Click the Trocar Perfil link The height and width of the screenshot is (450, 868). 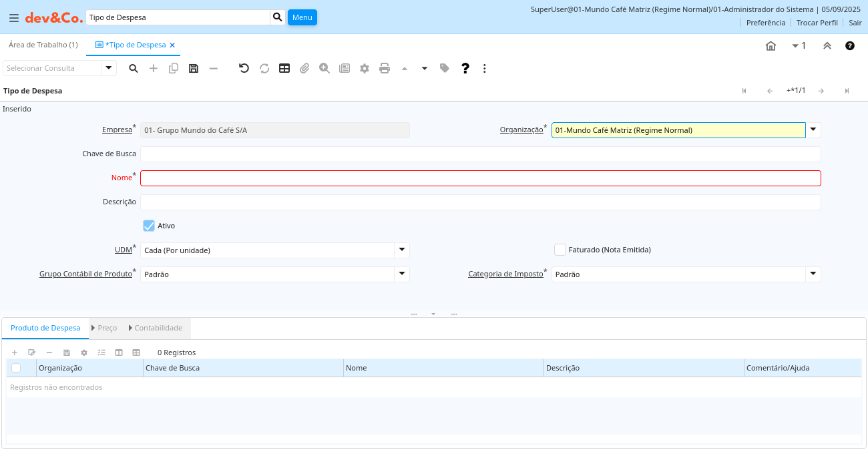point(817,23)
